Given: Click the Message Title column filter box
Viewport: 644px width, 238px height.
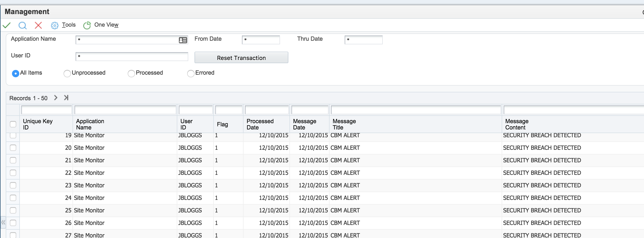Looking at the screenshot, I should pos(416,110).
